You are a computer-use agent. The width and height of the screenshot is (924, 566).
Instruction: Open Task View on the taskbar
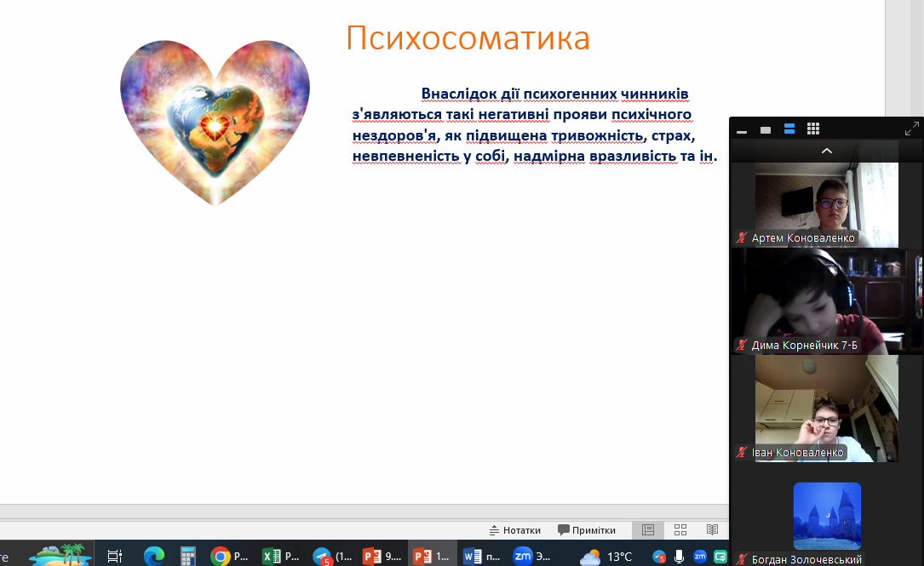[x=114, y=556]
